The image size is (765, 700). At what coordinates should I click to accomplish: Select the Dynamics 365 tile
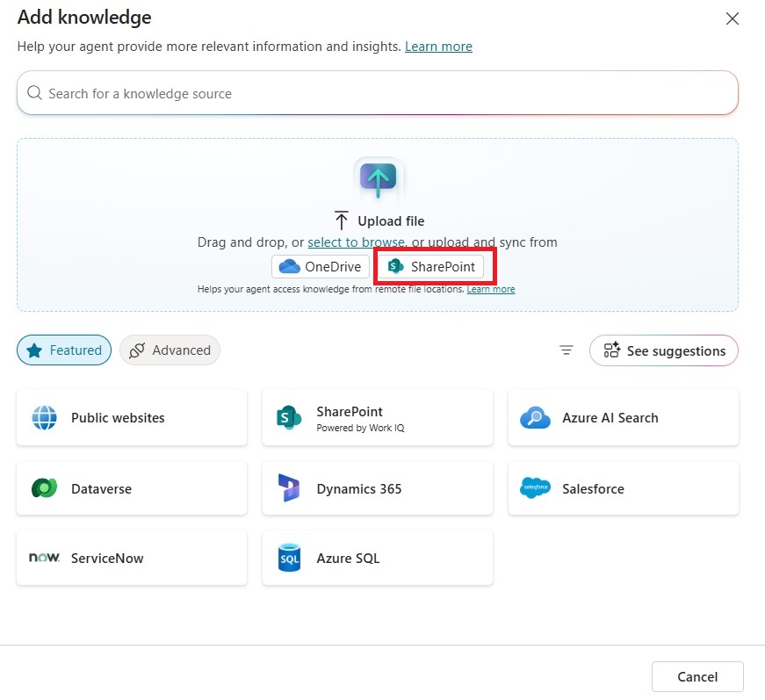(377, 488)
